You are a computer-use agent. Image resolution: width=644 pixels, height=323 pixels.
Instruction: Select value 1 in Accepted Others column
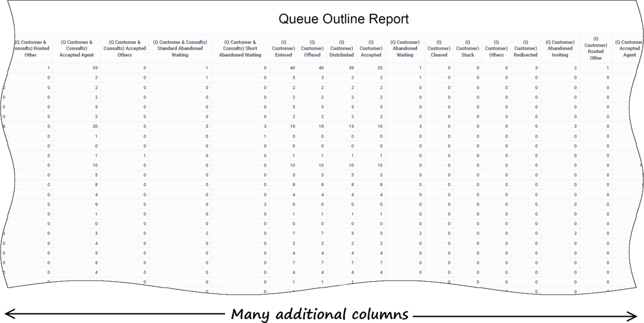point(144,156)
